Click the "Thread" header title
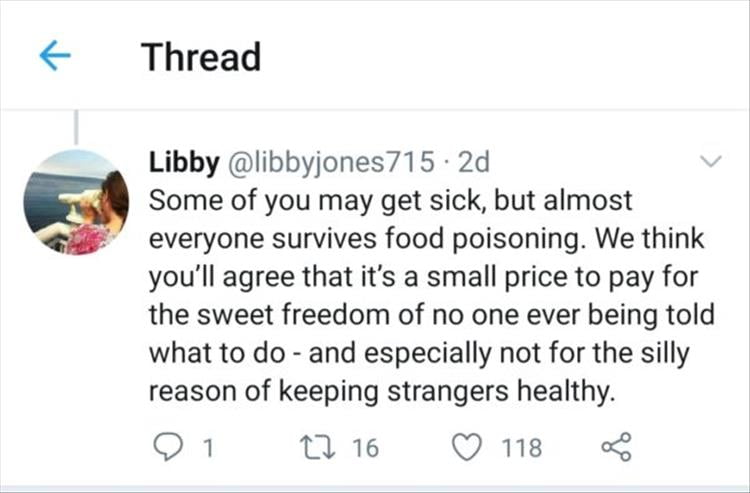This screenshot has width=750, height=493. pos(201,56)
